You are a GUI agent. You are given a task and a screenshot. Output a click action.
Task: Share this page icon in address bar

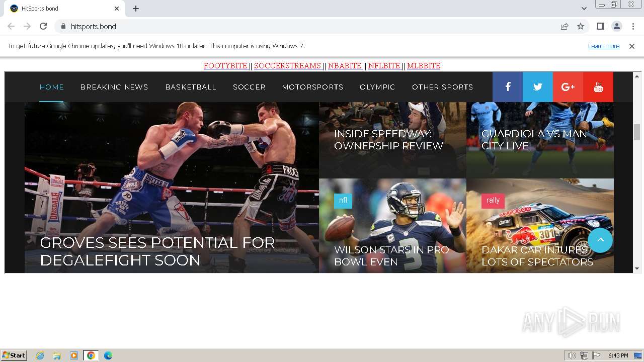pos(565,26)
